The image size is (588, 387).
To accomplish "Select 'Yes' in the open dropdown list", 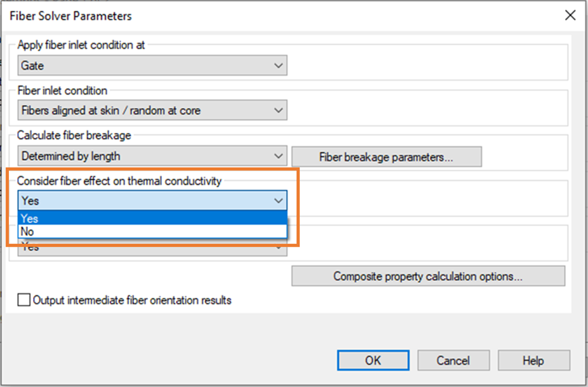I will pos(152,219).
